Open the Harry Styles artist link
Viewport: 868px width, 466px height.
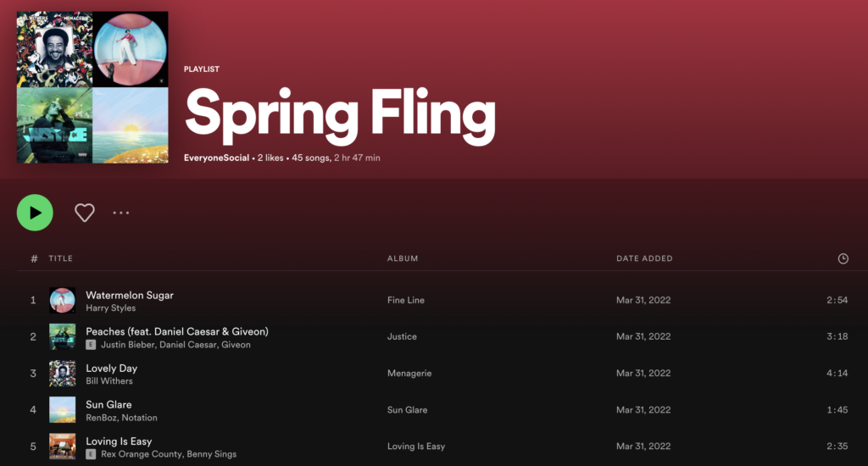click(x=110, y=308)
